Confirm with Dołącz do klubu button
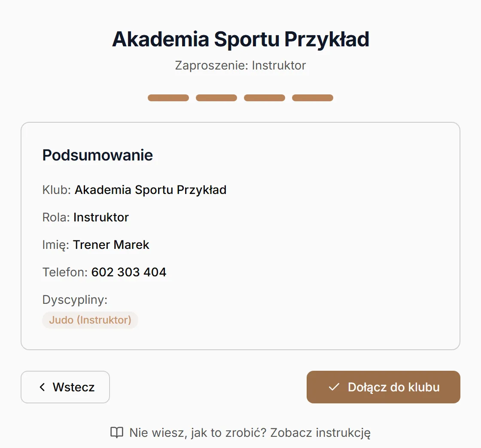 click(x=383, y=387)
